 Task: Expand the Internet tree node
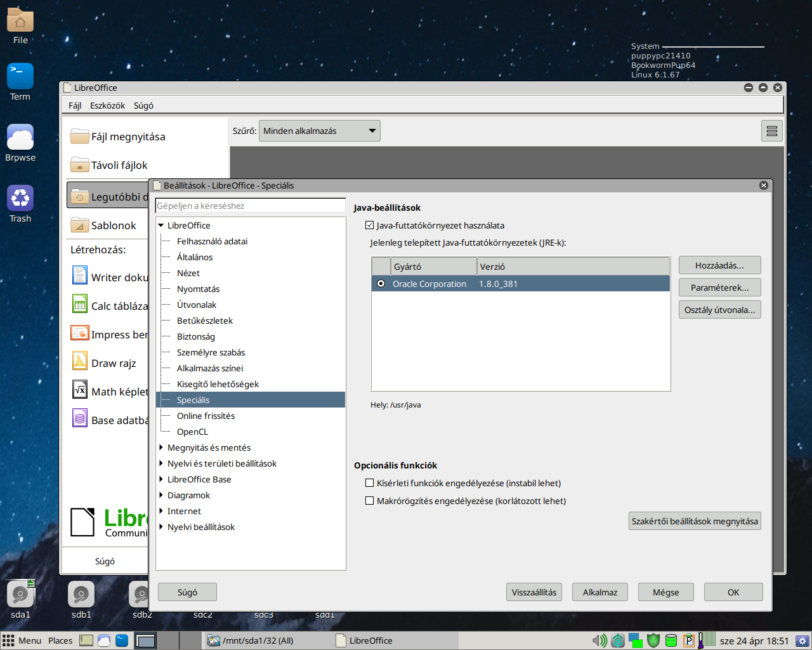161,511
